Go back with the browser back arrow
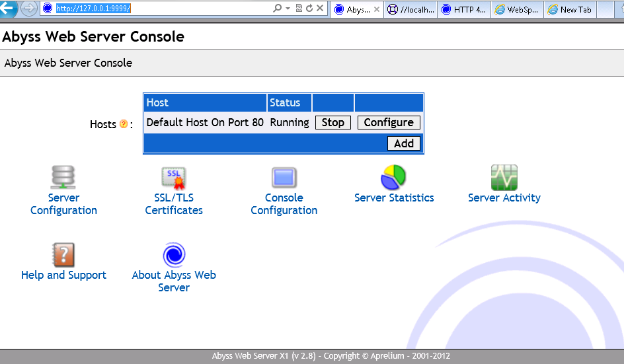Viewport: 624px width, 364px height. (x=8, y=8)
